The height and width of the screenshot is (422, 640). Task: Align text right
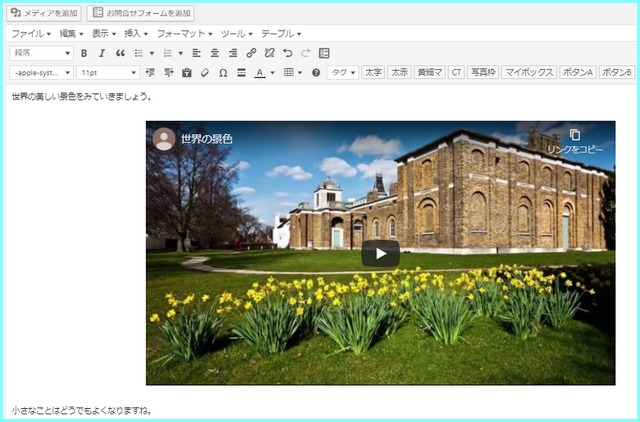coord(233,53)
